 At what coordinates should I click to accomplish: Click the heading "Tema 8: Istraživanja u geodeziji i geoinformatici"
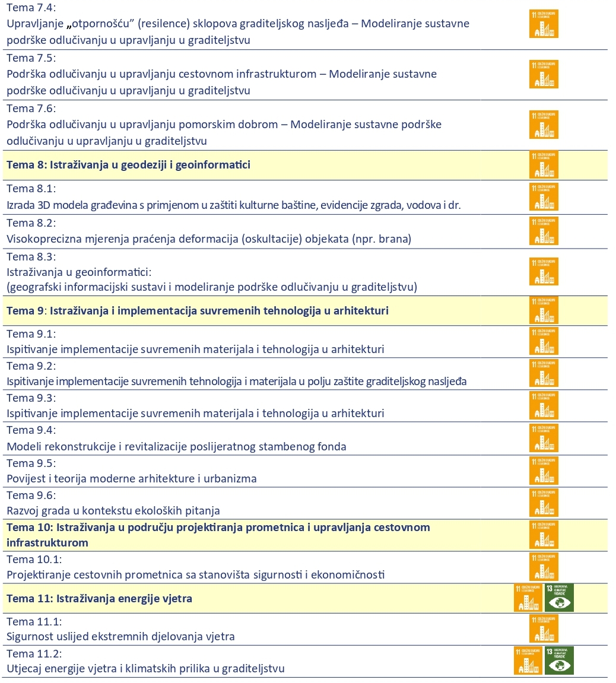pos(128,165)
